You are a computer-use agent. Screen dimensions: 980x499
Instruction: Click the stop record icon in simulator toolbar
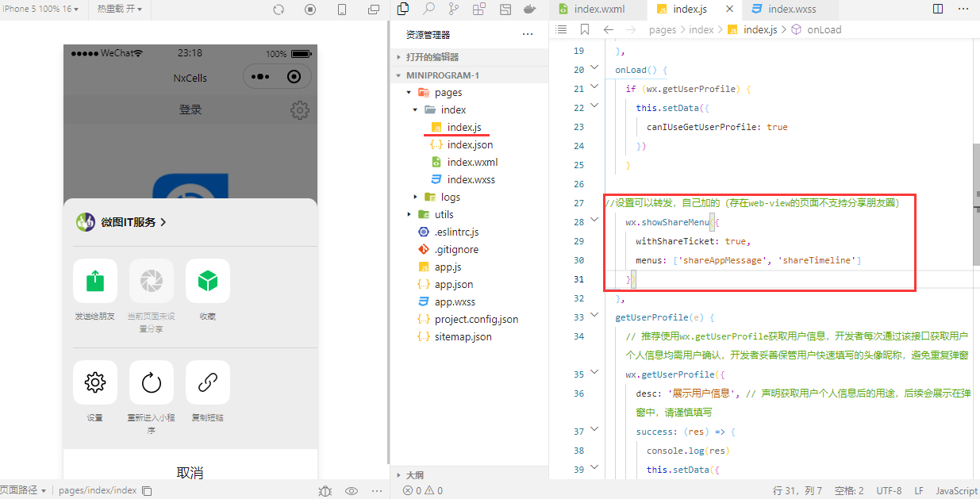(x=310, y=10)
